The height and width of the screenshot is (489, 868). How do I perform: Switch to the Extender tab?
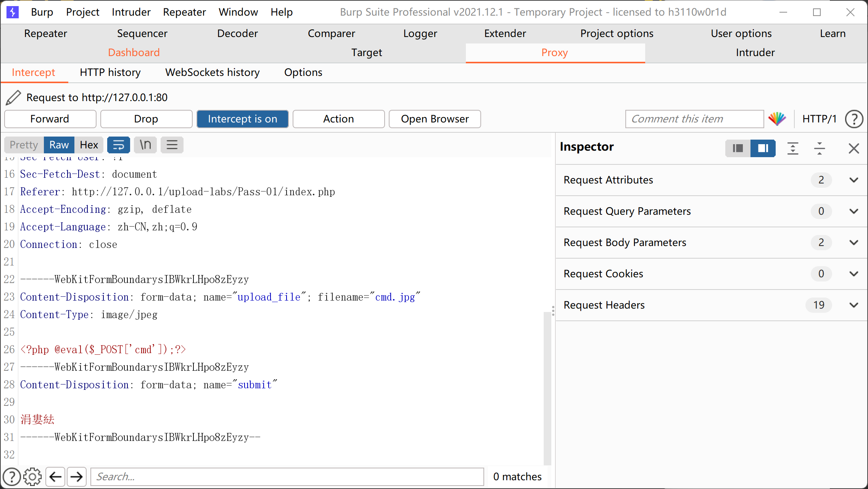[505, 34]
